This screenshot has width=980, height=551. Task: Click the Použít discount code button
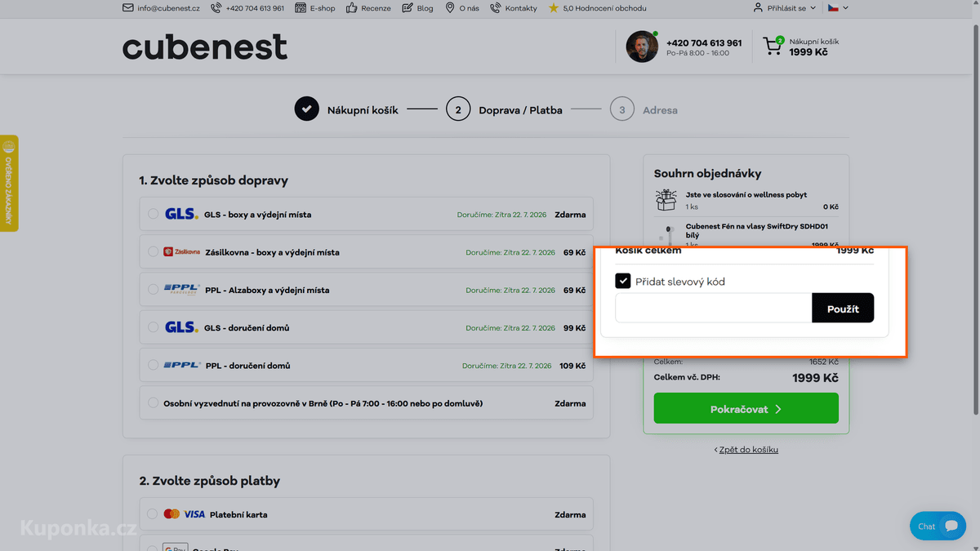pyautogui.click(x=843, y=308)
